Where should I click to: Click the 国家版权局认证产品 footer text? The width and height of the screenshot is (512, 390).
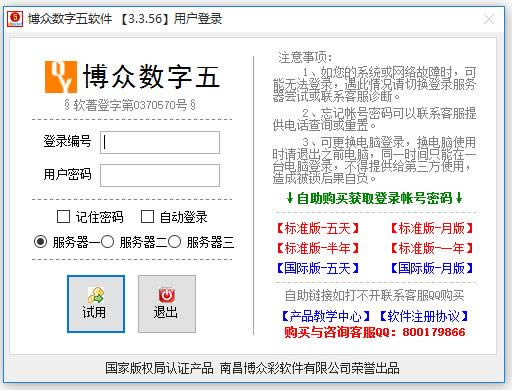point(159,368)
